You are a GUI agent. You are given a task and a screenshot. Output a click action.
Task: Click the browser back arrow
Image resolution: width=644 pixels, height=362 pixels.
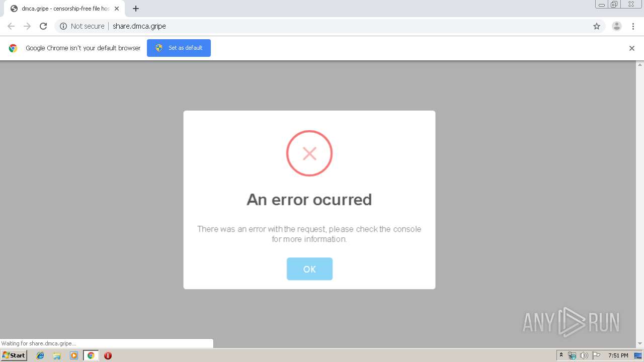click(11, 26)
